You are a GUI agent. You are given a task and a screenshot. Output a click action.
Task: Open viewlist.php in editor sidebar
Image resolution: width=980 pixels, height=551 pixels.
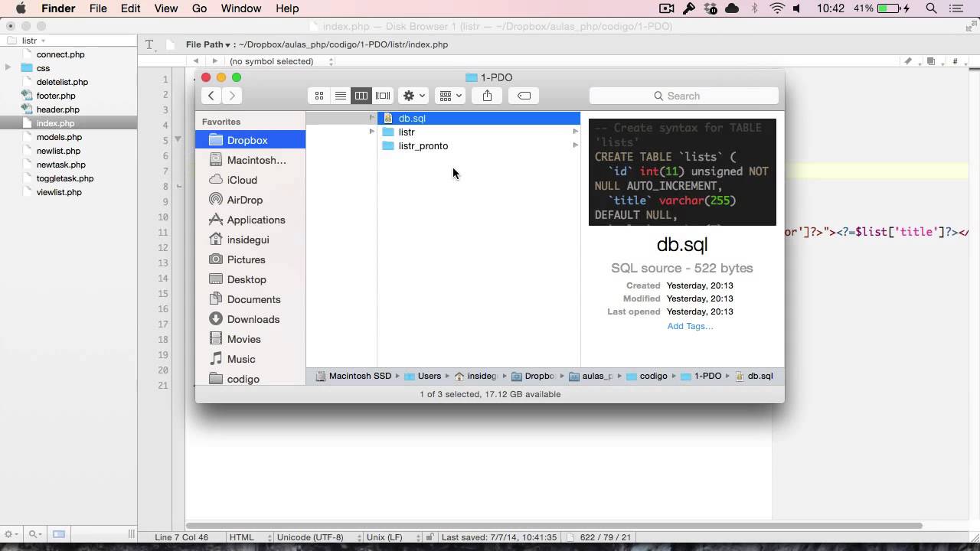pyautogui.click(x=59, y=192)
